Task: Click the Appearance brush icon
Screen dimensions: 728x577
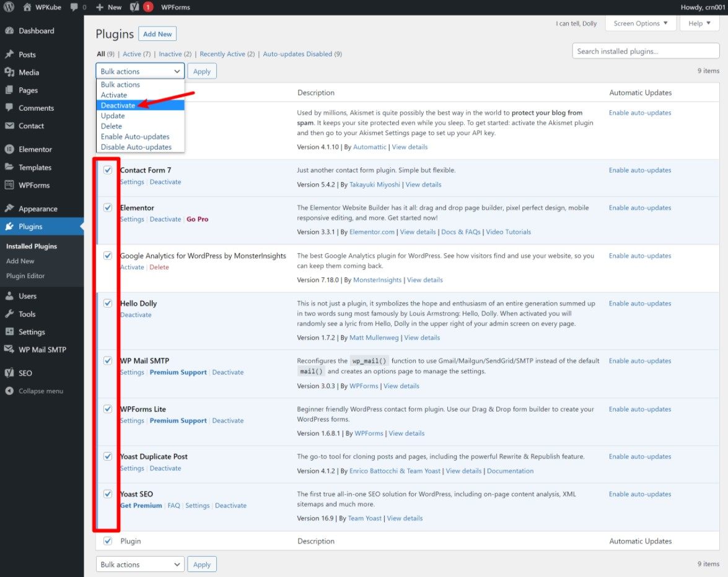Action: click(x=9, y=208)
